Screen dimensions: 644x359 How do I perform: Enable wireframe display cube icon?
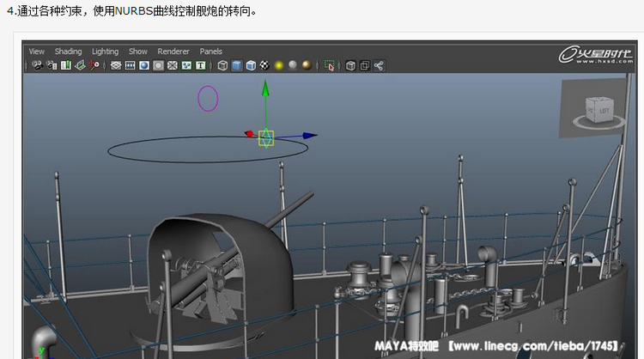tap(222, 65)
